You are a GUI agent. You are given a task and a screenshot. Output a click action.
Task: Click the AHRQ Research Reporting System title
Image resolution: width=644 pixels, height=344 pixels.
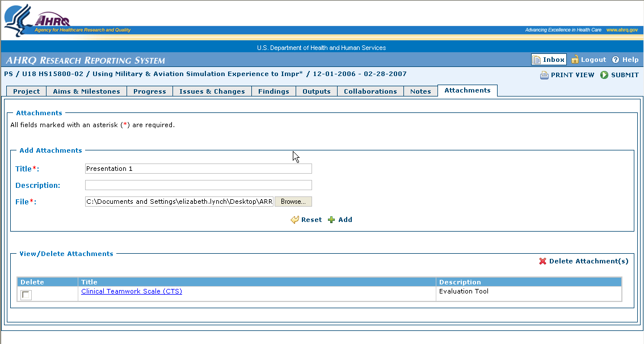tap(86, 60)
